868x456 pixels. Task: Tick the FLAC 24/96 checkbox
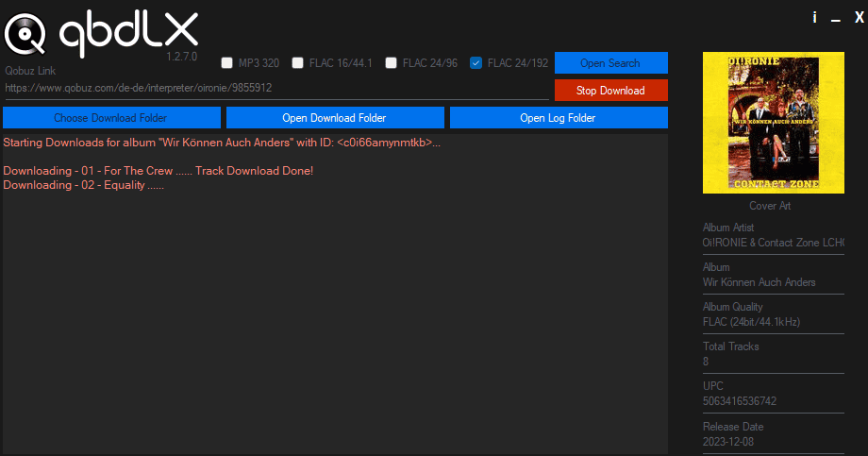(x=391, y=62)
